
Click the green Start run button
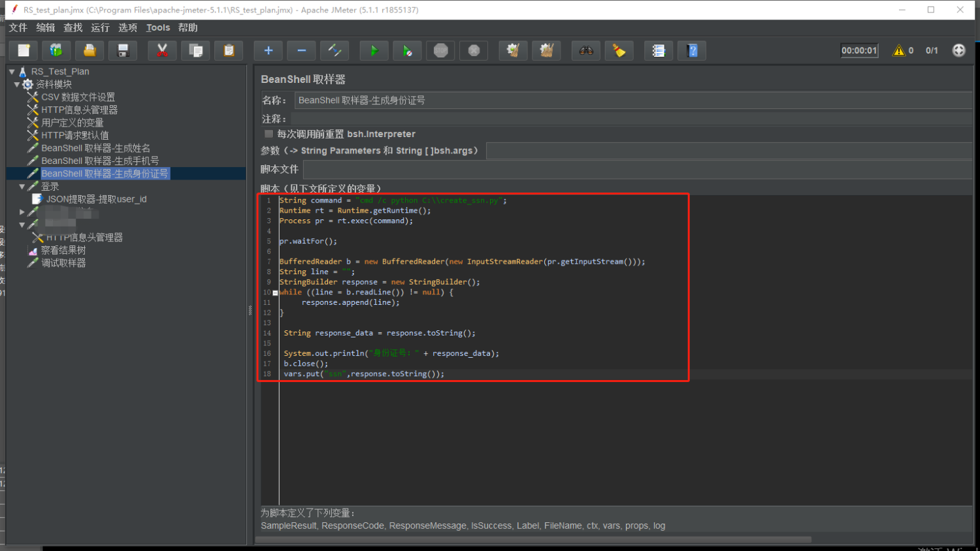[x=374, y=51]
